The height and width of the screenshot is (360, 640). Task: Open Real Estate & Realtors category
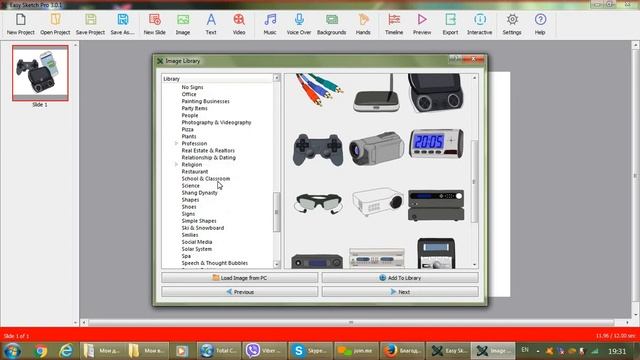pyautogui.click(x=208, y=151)
